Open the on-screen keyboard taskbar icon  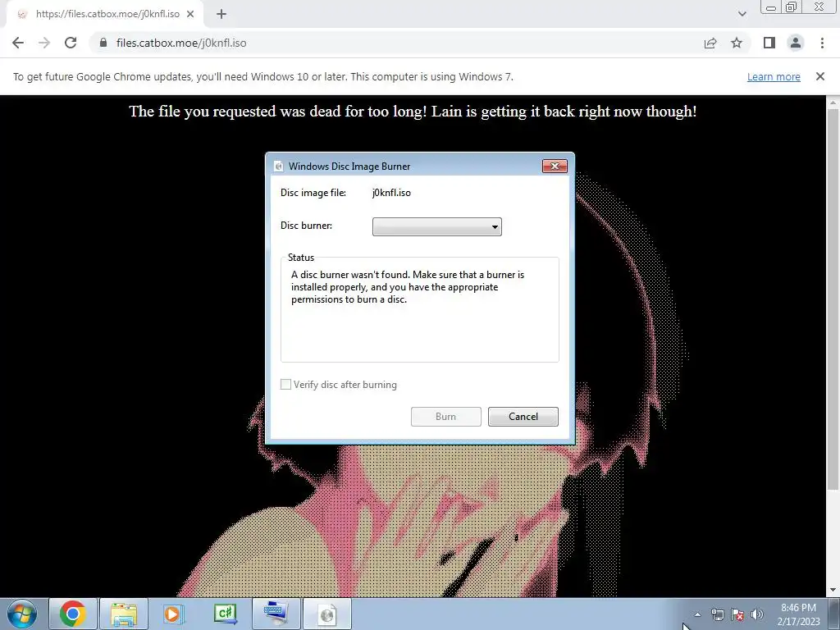click(276, 614)
